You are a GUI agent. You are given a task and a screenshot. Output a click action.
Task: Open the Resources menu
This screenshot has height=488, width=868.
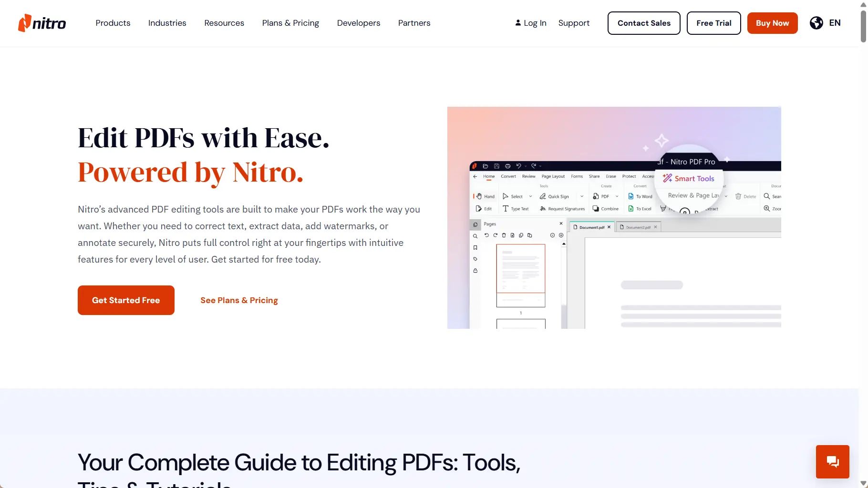(x=224, y=23)
